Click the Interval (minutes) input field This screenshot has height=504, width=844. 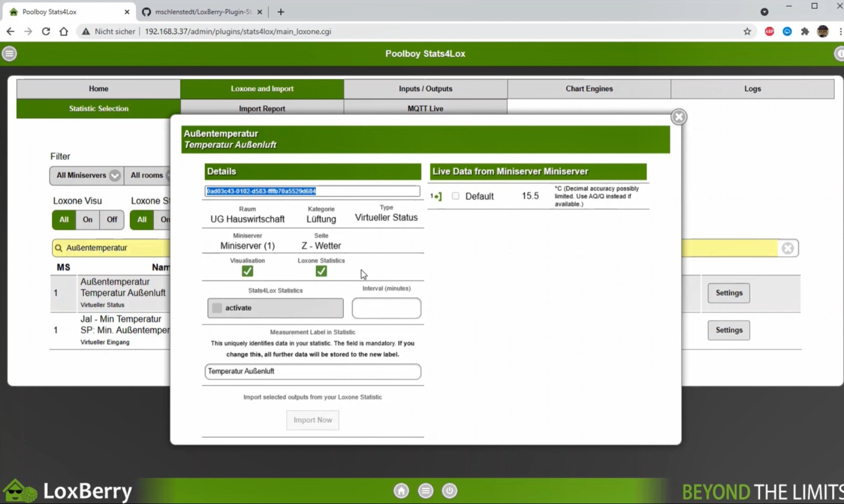(386, 308)
